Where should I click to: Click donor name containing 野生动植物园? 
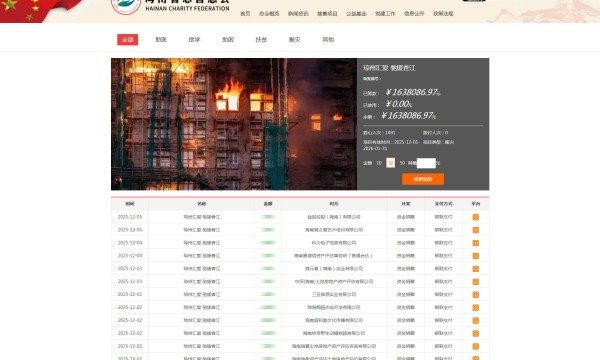[334, 333]
